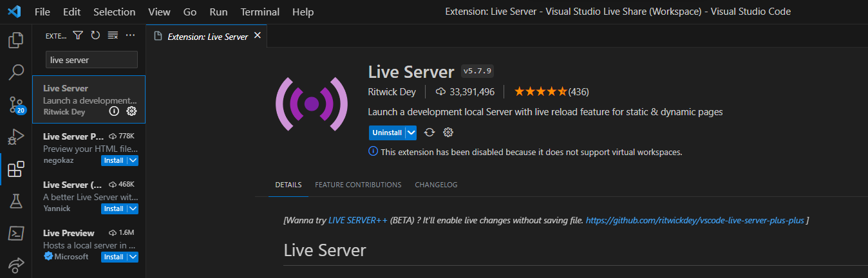Open Manage gear on Live Server list entry
868x278 pixels.
tap(131, 111)
